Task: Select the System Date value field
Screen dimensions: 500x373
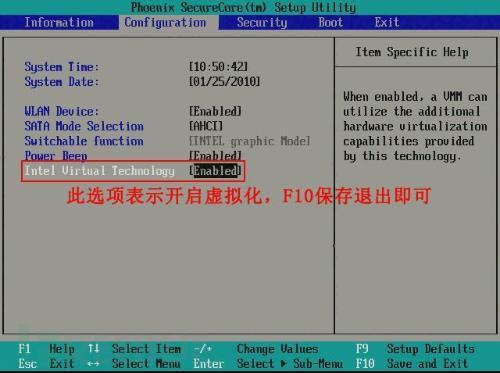Action: click(x=224, y=81)
